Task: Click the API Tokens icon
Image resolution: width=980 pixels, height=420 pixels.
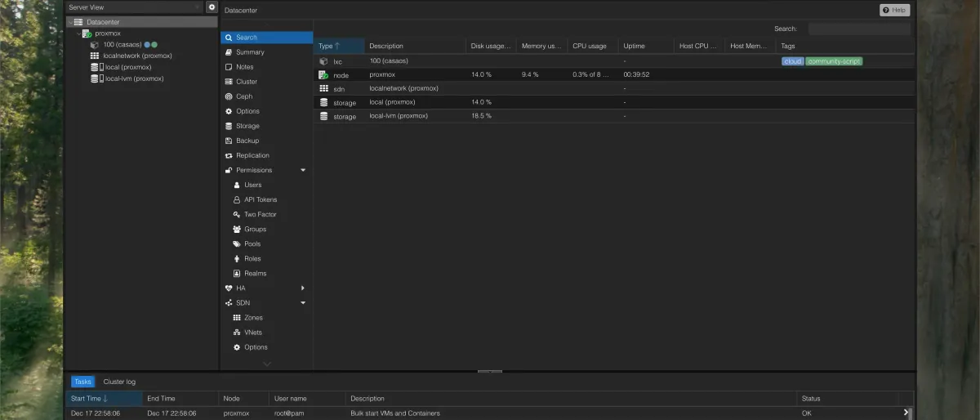Action: tap(237, 199)
